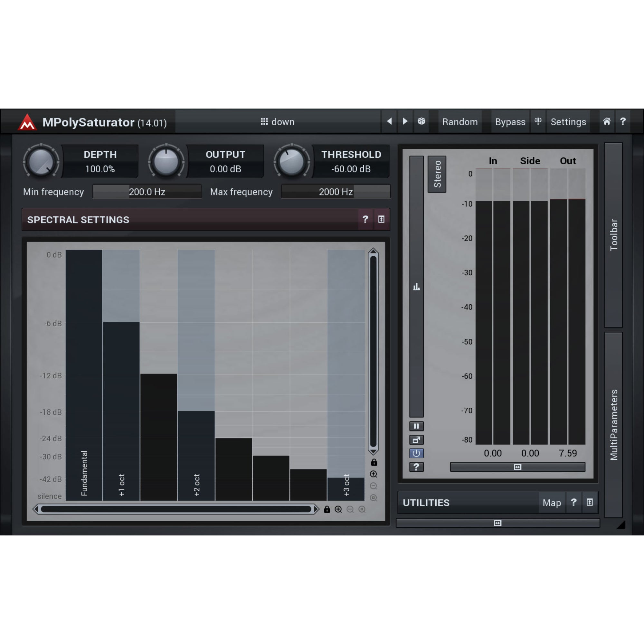Viewport: 644px width, 644px height.
Task: Click the OUTPUT knob
Action: (x=166, y=162)
